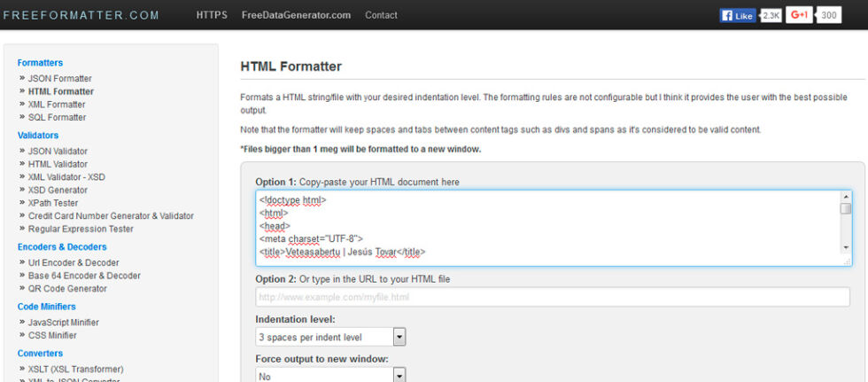Open FreeDataGenerator.com in top navigation

coord(296,15)
